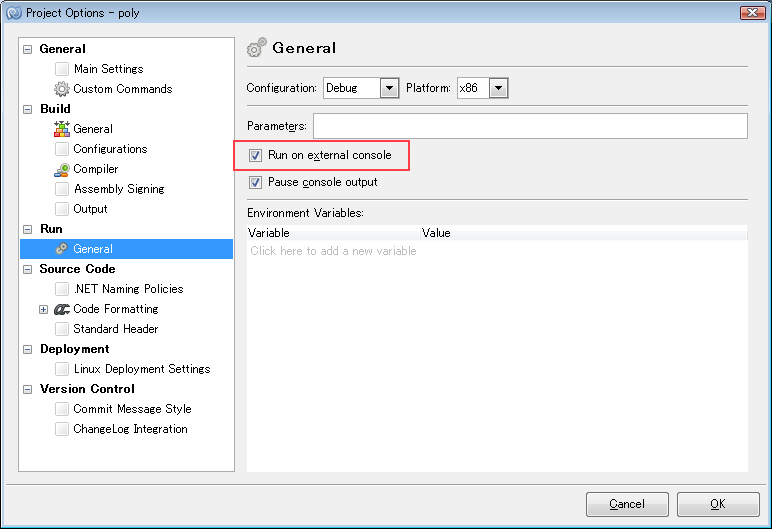
Task: Click the Run General gears icon
Action: point(62,249)
